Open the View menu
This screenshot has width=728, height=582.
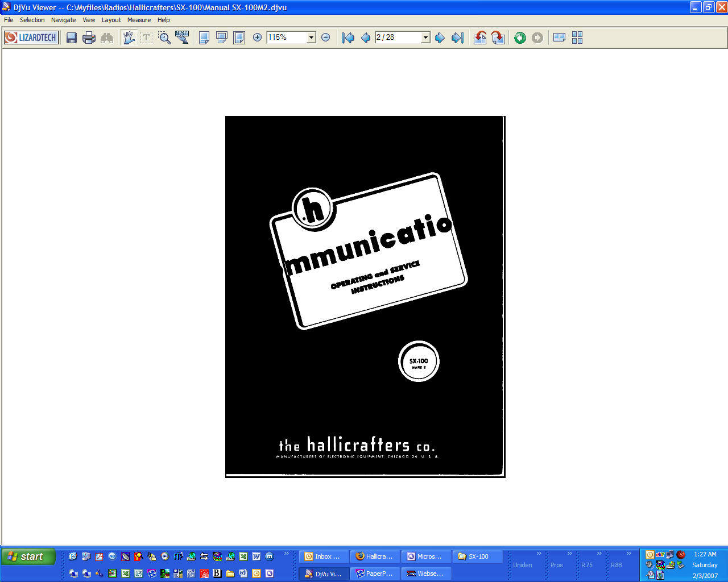click(89, 20)
